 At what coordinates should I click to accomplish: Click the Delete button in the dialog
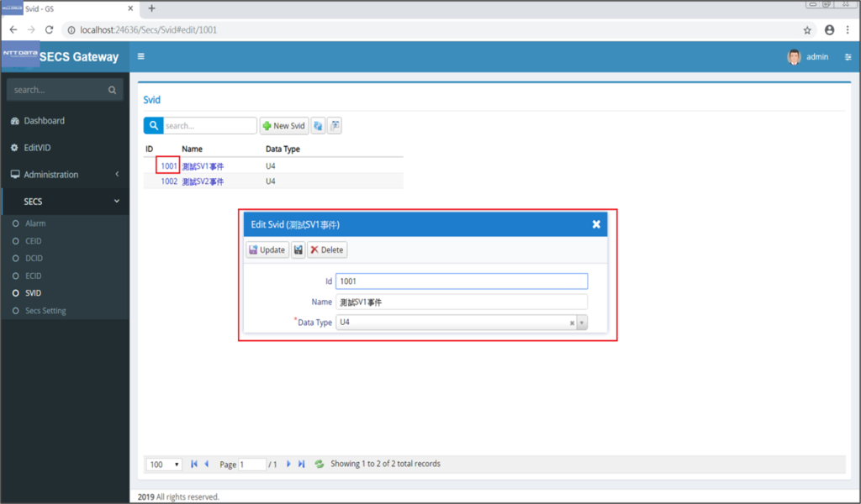pos(327,249)
